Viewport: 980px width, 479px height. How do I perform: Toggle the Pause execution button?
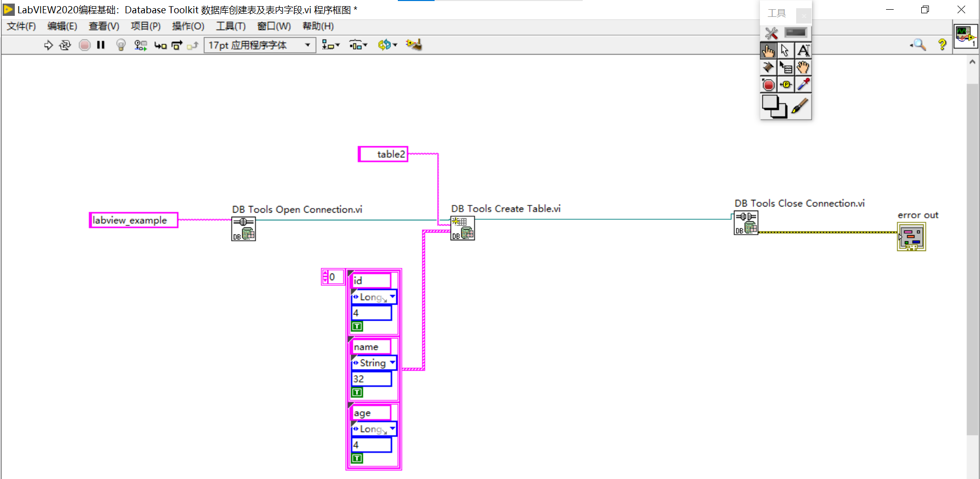click(x=101, y=45)
